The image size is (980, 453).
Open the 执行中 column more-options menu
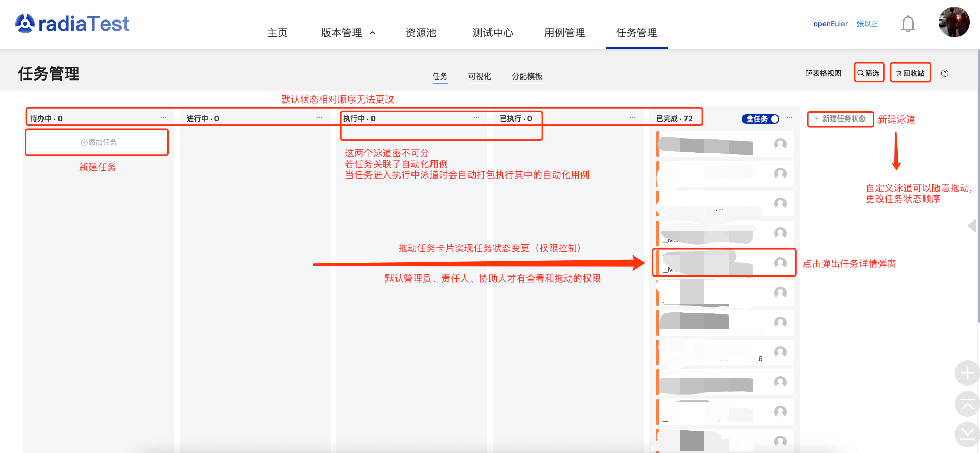point(476,118)
